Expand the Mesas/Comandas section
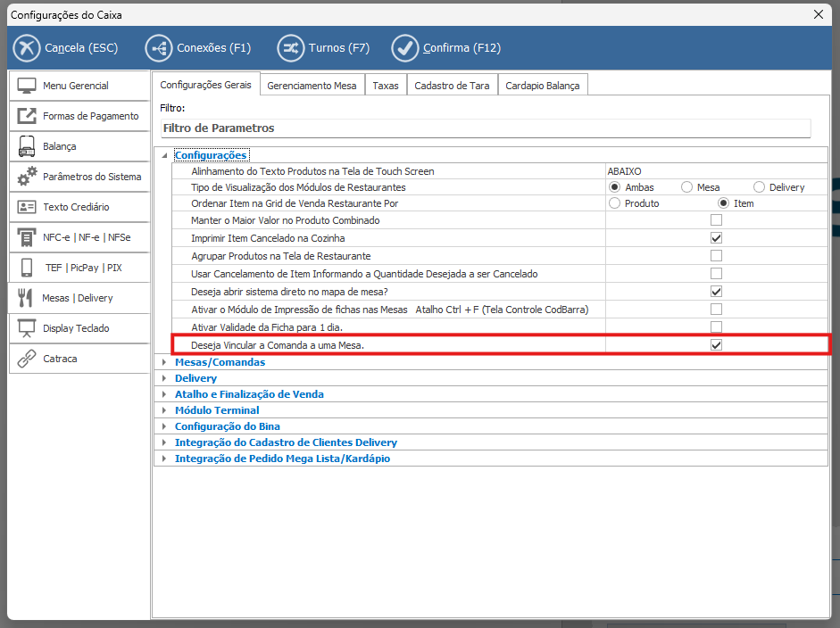The height and width of the screenshot is (628, 840). point(163,362)
